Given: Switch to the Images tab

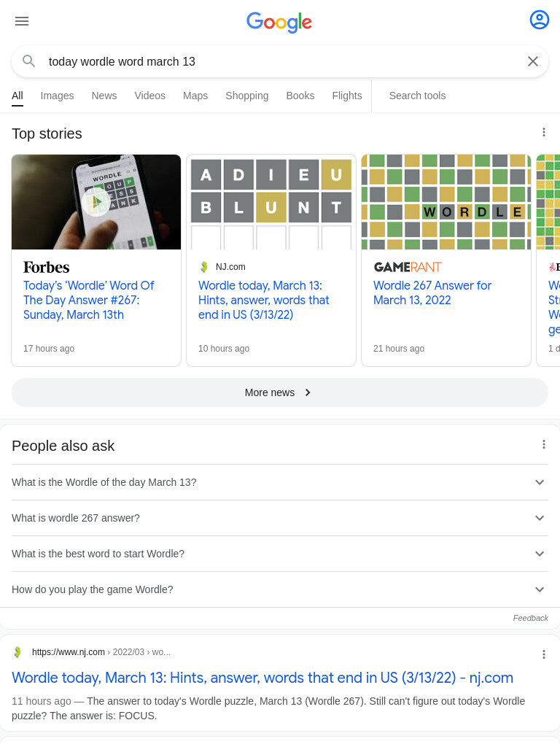Looking at the screenshot, I should pyautogui.click(x=57, y=96).
